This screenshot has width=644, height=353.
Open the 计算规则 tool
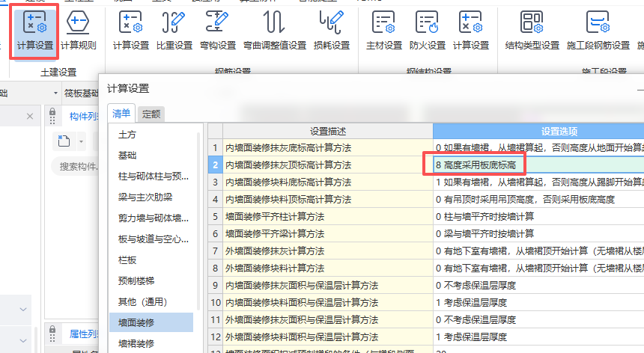79,31
